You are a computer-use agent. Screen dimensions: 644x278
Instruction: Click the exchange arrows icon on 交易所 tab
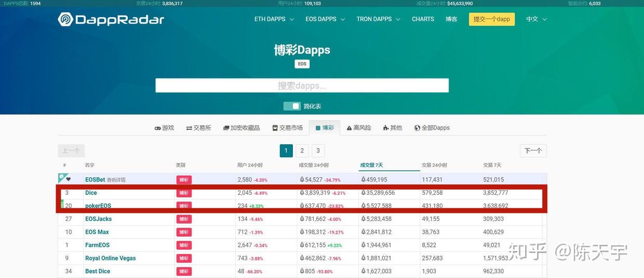[x=189, y=128]
